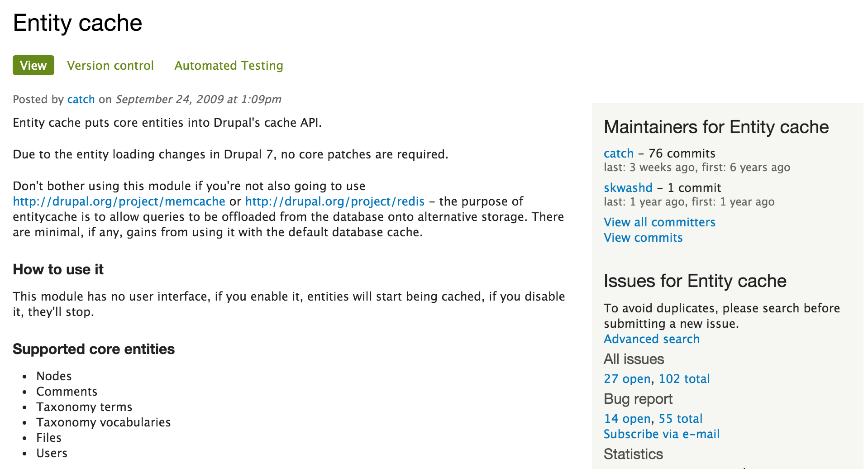Click maintainer catch in sidebar
The image size is (868, 469).
(618, 153)
